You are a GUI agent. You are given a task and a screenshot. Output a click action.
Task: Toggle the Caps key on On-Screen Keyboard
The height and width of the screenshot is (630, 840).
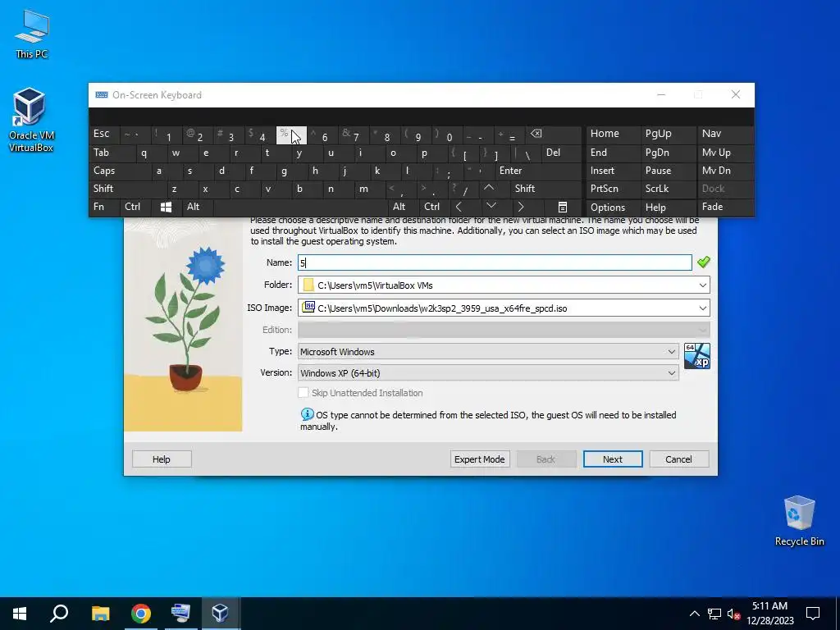pos(119,171)
